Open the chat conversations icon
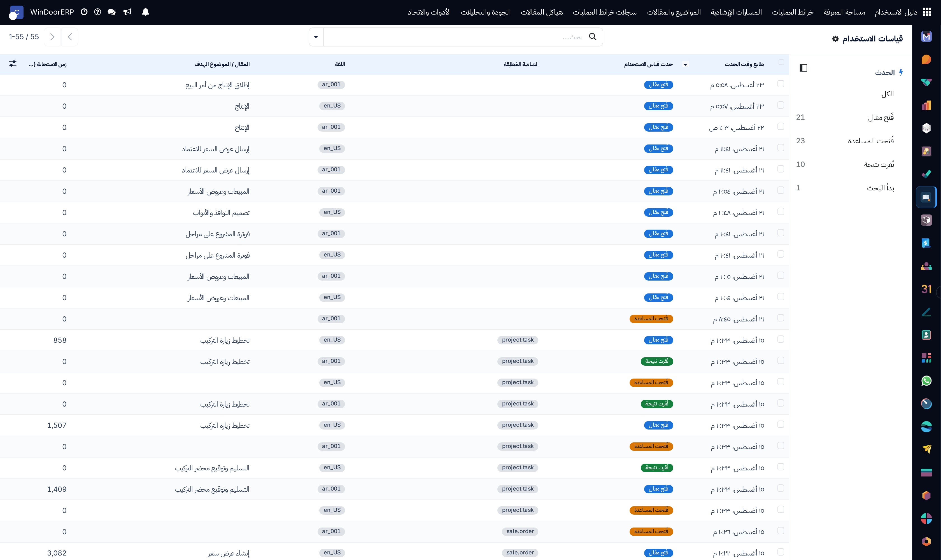 (111, 12)
